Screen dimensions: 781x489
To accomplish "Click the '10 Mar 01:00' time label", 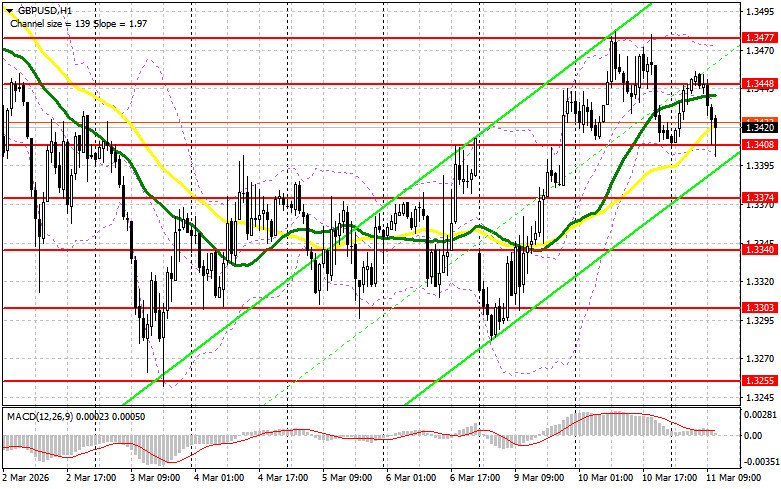I will point(605,478).
